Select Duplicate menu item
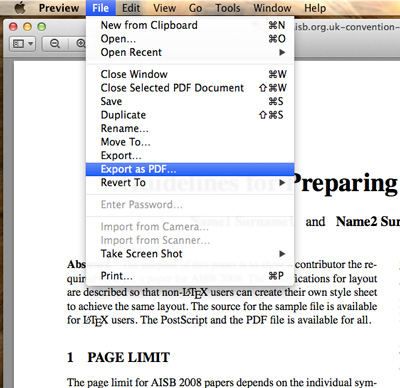The height and width of the screenshot is (388, 400). pos(190,115)
